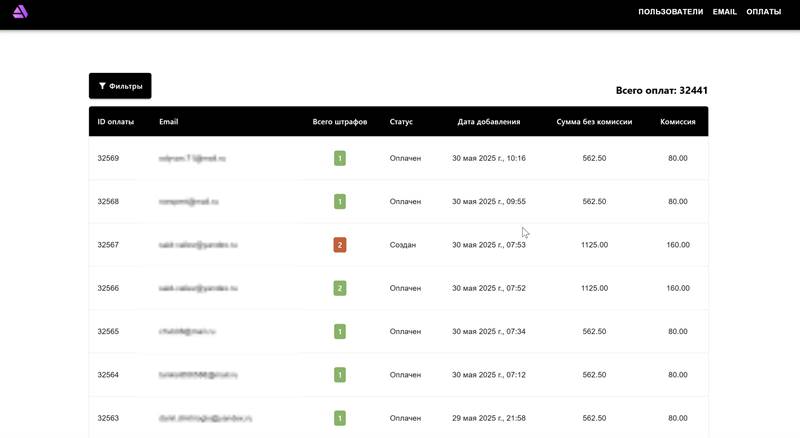Screen dimensions: 800x438
Task: Open the Фильтры filter panel
Action: (x=120, y=86)
